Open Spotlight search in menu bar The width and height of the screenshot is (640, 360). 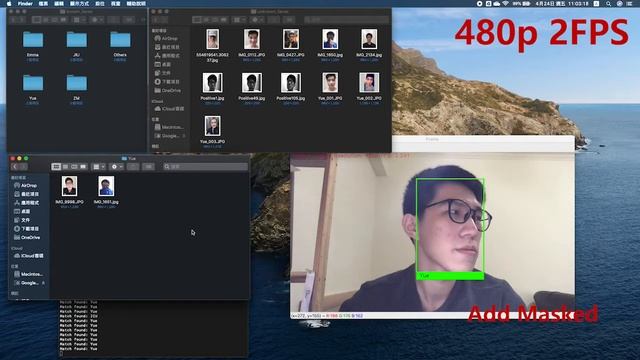coord(609,4)
